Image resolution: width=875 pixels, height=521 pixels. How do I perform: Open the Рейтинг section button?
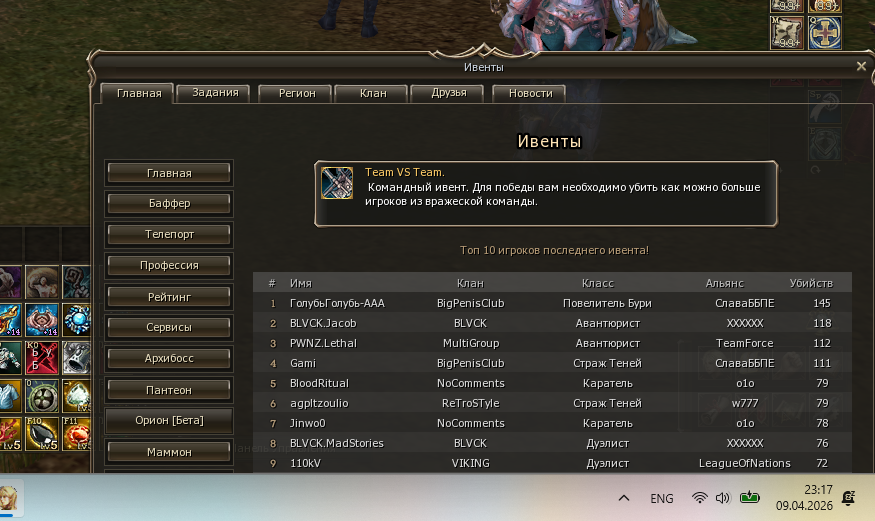(169, 297)
